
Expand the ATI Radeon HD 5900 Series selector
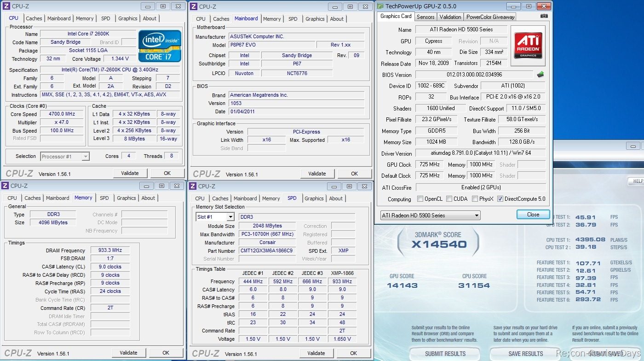pos(430,215)
